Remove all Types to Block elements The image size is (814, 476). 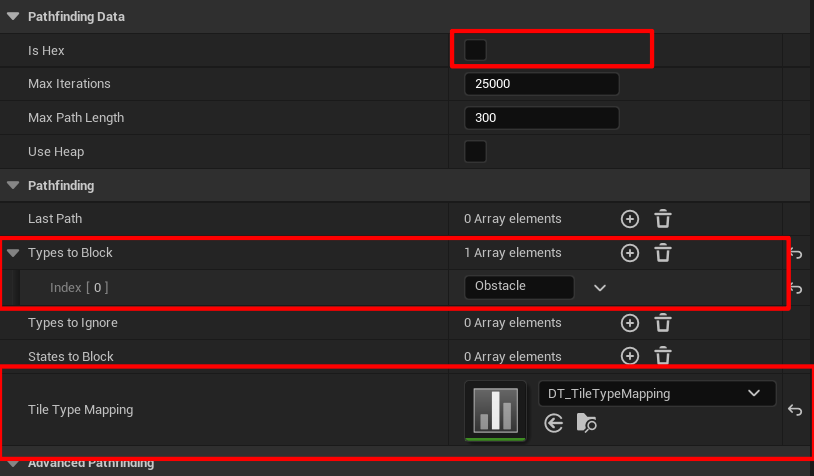(662, 253)
